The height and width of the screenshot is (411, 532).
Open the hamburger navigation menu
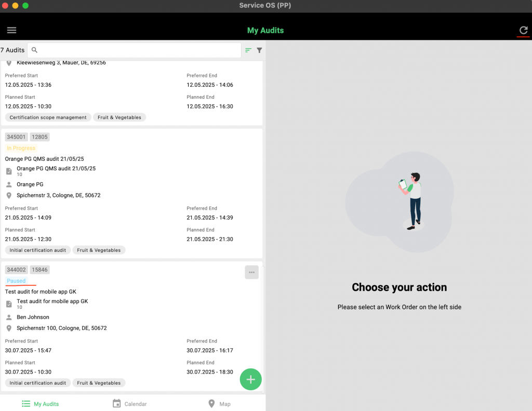point(11,31)
